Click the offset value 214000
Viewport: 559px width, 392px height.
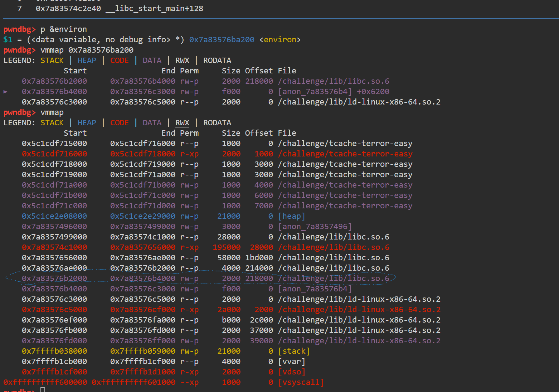coord(259,268)
